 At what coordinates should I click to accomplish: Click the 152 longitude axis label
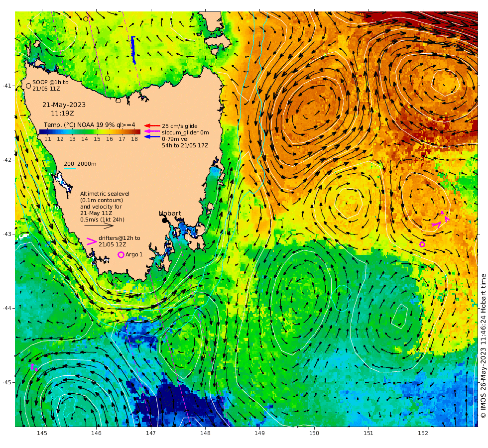tap(423, 433)
